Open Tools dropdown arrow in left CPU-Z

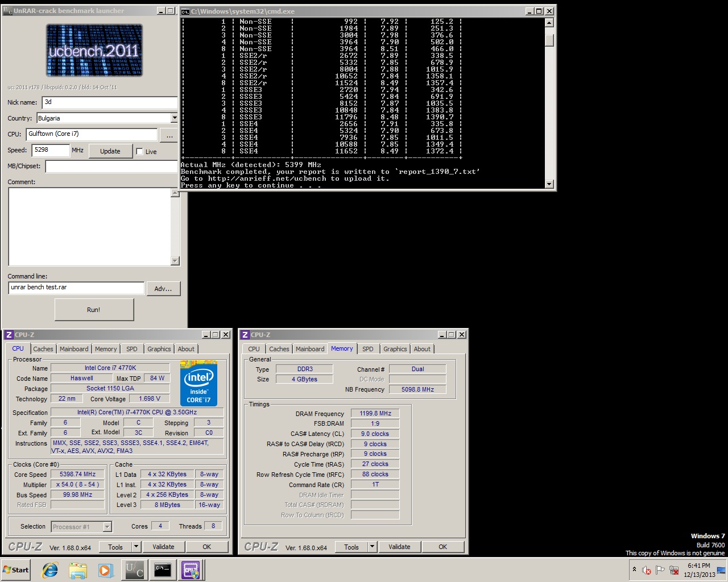tap(136, 547)
